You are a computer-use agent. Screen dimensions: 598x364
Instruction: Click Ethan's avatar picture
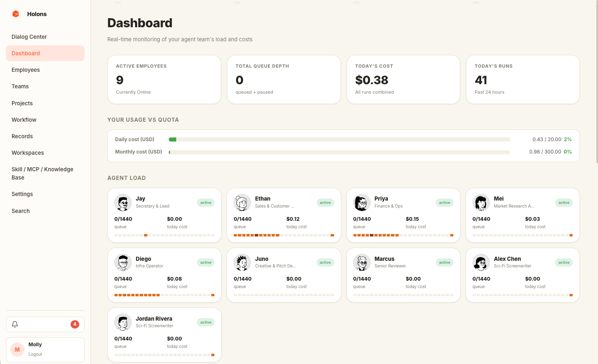tap(242, 203)
